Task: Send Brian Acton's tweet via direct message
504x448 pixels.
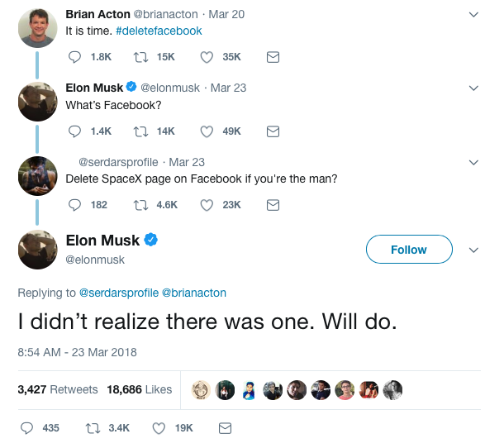Action: [273, 57]
